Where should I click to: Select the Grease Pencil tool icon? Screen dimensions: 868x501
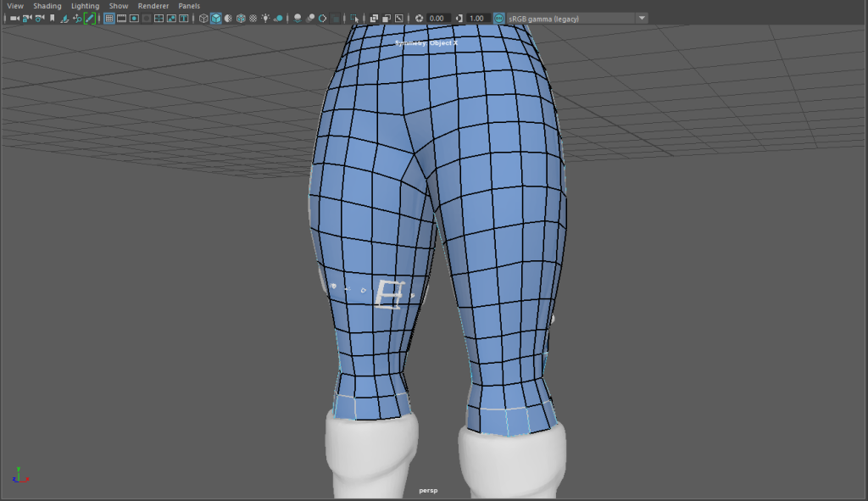point(90,18)
